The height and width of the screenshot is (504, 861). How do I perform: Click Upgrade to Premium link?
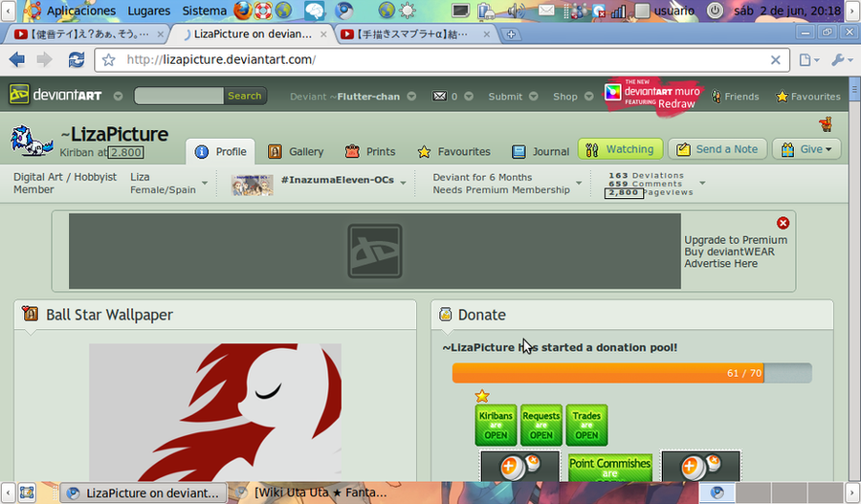[x=736, y=240]
